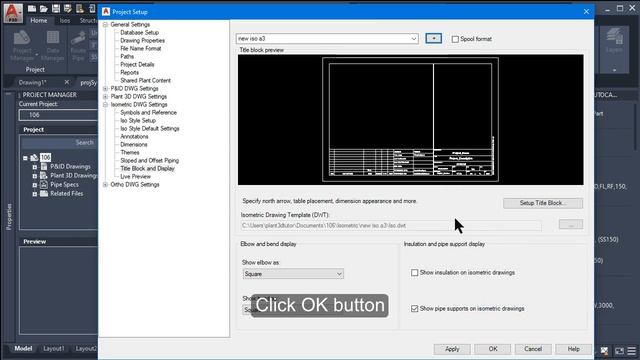Select Sloped and Offset Piping tree item

149,160
